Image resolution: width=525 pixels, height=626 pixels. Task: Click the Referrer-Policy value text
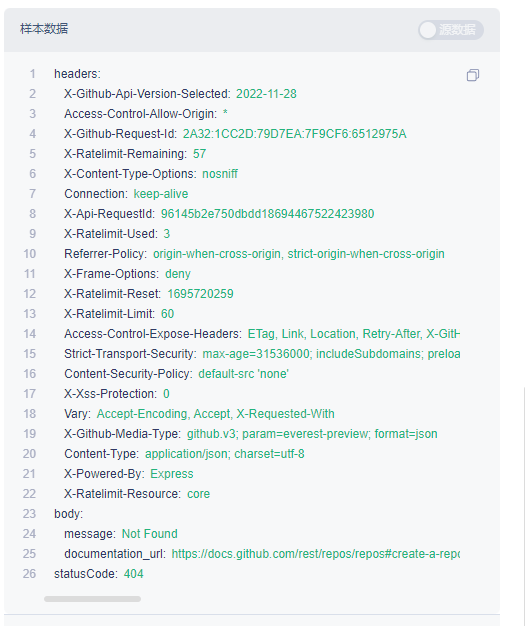pyautogui.click(x=299, y=254)
